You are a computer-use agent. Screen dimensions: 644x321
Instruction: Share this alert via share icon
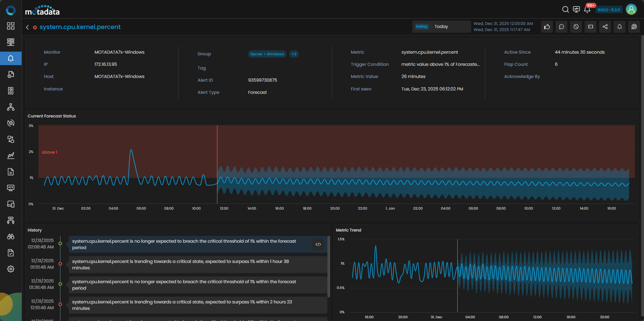tap(605, 27)
